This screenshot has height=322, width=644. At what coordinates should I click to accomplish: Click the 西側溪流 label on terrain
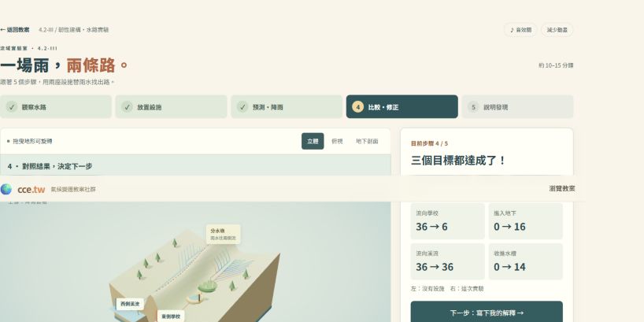pos(130,304)
